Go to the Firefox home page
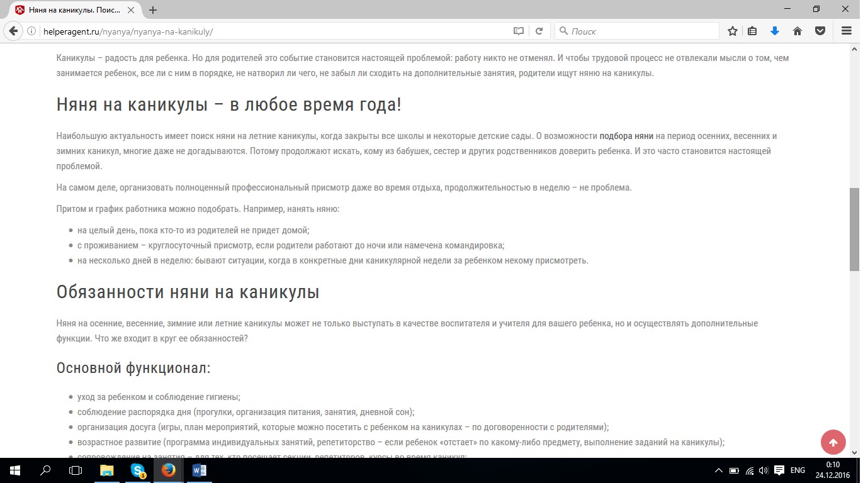The width and height of the screenshot is (868, 483). [x=798, y=31]
